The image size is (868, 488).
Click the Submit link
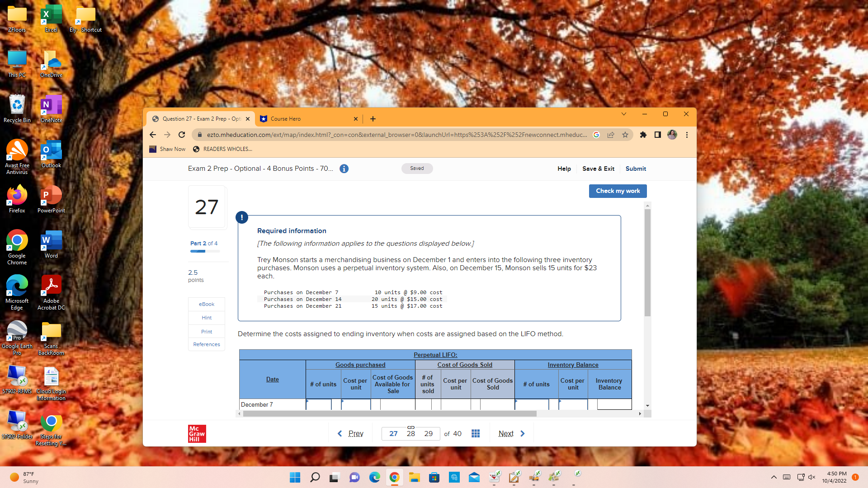pos(636,169)
